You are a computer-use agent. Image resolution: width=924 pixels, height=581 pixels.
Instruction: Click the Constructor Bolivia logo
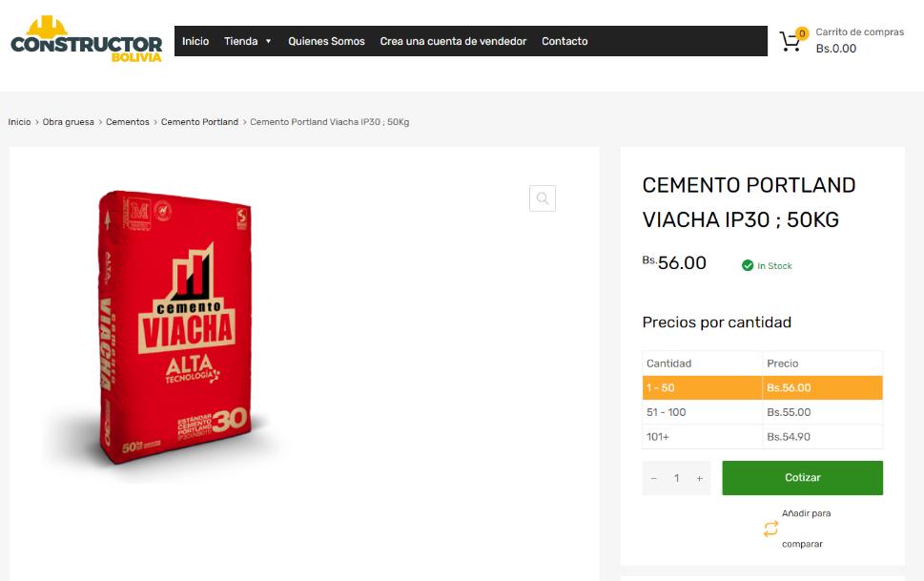click(86, 39)
